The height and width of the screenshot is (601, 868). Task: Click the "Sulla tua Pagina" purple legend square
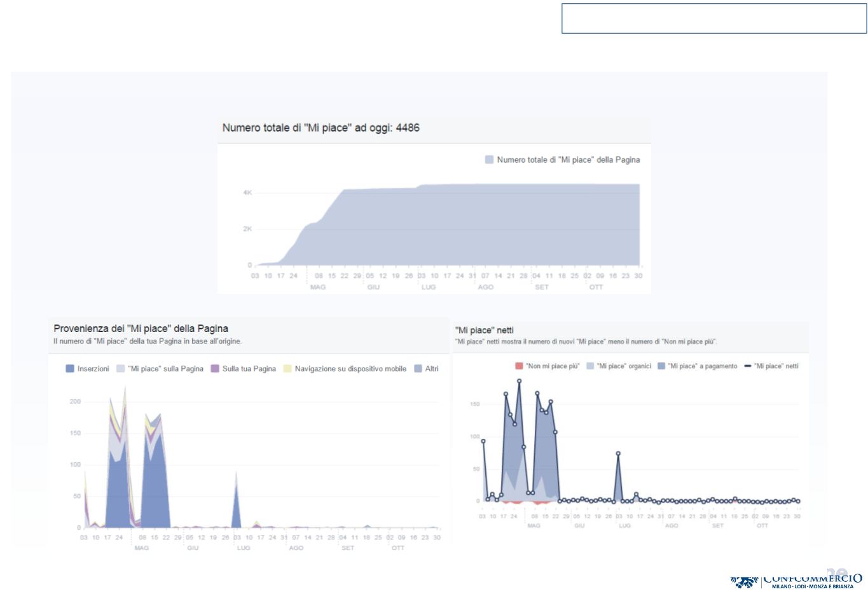pyautogui.click(x=215, y=369)
